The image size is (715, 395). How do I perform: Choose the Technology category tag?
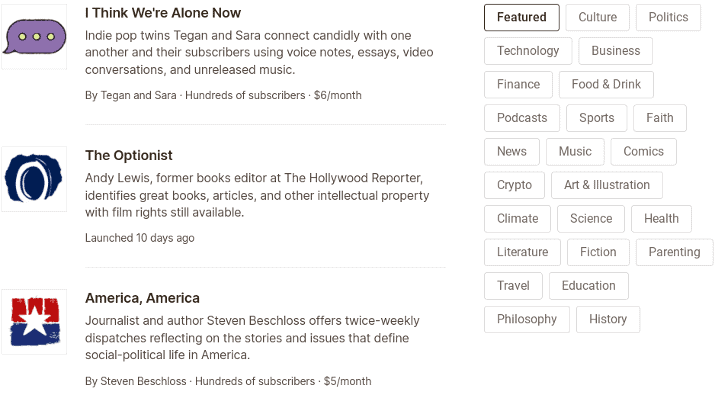click(528, 51)
